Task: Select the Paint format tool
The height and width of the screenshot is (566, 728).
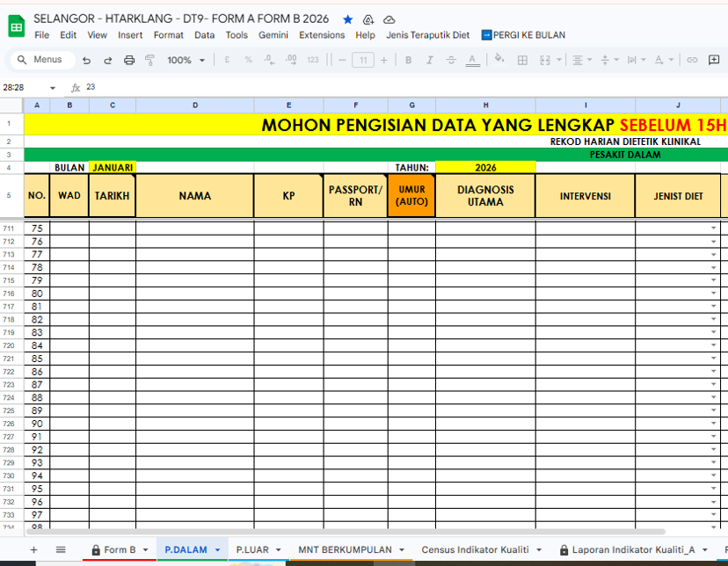Action: [x=149, y=60]
